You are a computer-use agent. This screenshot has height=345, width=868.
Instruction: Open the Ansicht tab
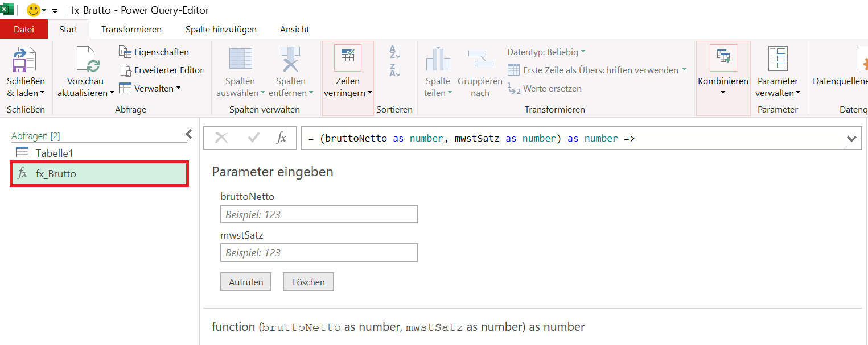point(295,29)
